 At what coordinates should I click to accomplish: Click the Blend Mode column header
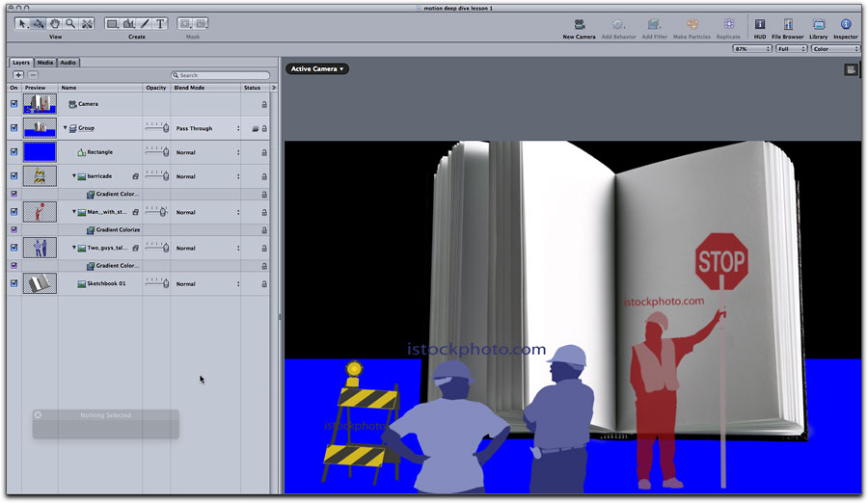pos(205,88)
